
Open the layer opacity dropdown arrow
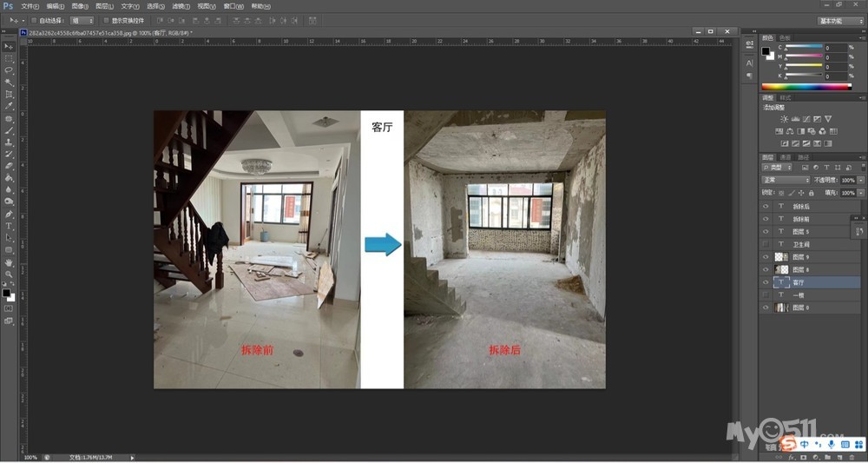coord(860,180)
